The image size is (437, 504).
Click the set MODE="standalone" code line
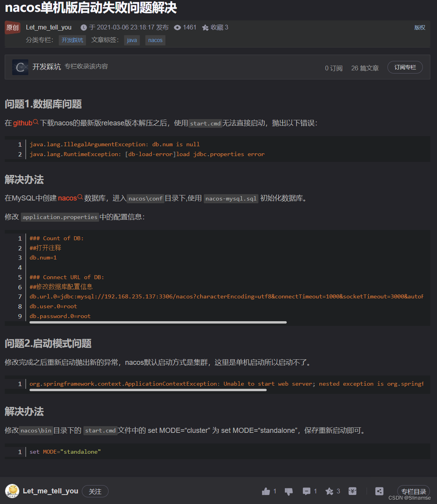[65, 452]
